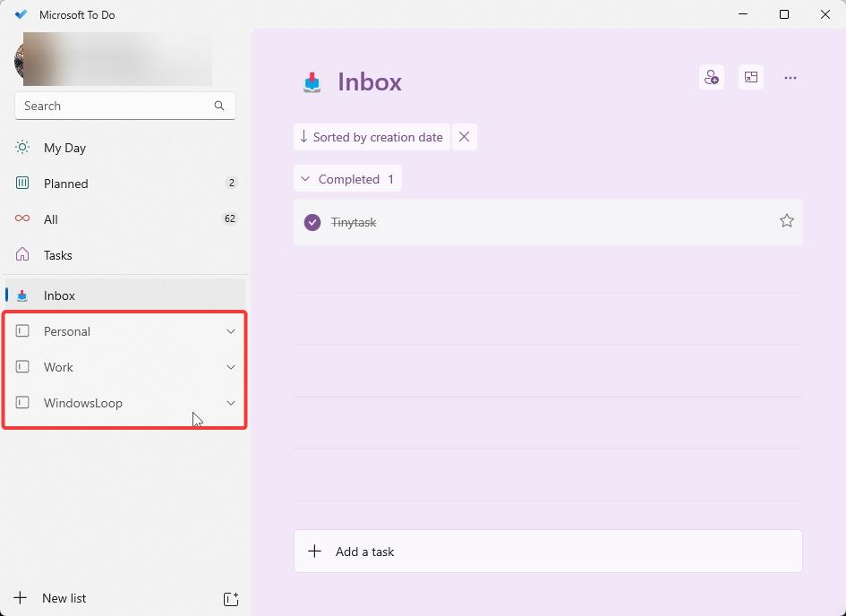Image resolution: width=846 pixels, height=616 pixels.
Task: Open the My Day list
Action: (x=125, y=148)
